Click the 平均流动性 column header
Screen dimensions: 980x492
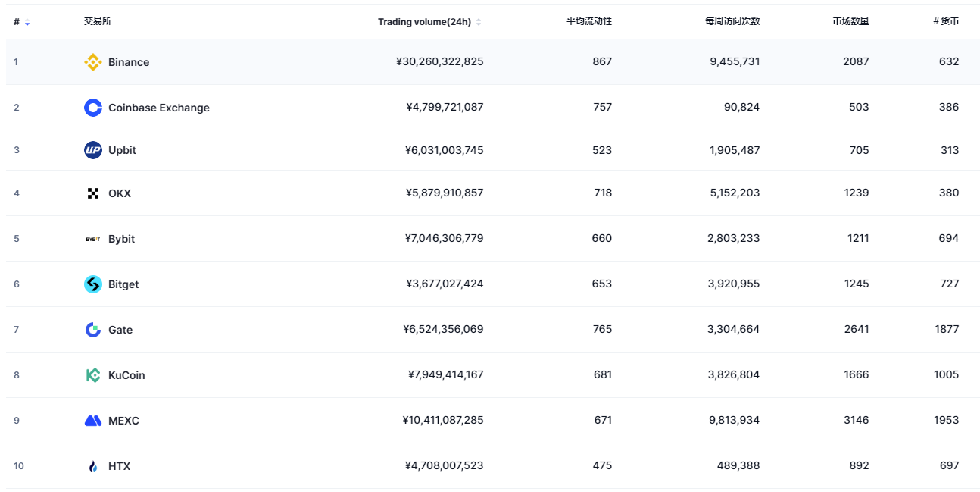(x=588, y=21)
